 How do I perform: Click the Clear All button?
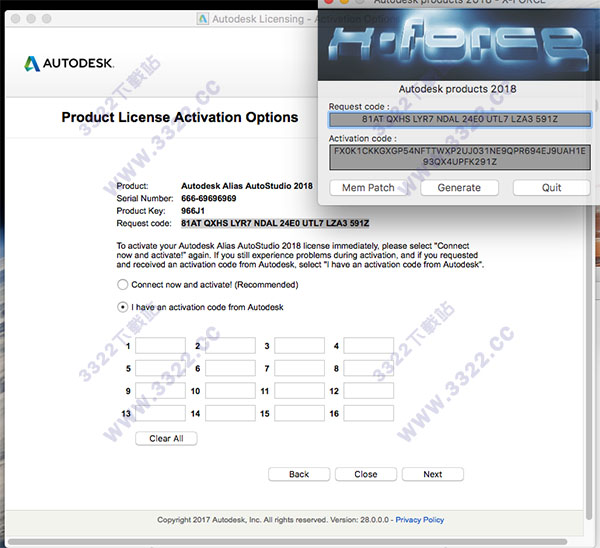tap(166, 439)
